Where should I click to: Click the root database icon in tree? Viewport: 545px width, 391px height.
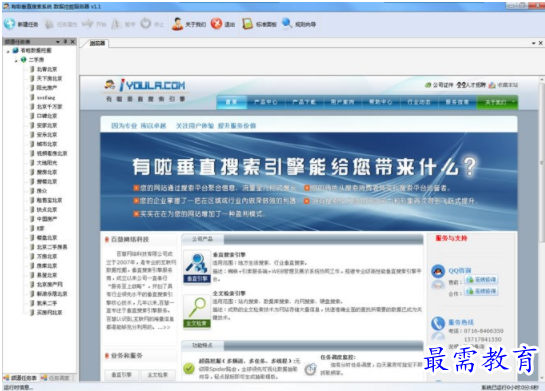coord(16,50)
